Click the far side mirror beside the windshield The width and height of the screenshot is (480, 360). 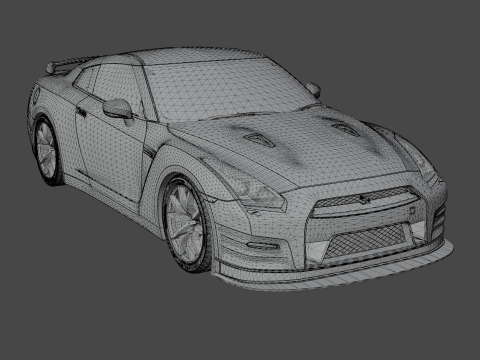coord(313,89)
